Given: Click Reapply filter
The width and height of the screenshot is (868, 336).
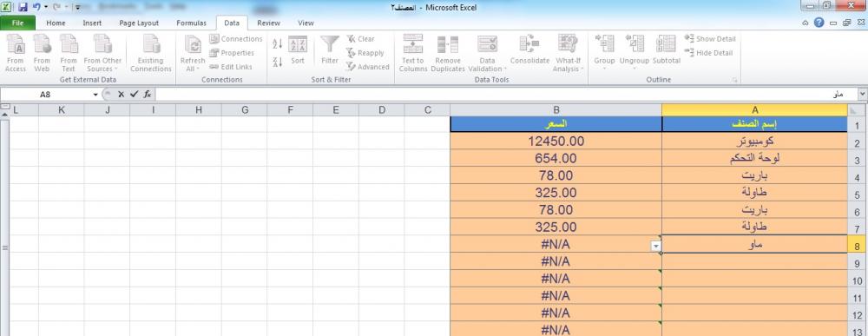Looking at the screenshot, I should (365, 53).
